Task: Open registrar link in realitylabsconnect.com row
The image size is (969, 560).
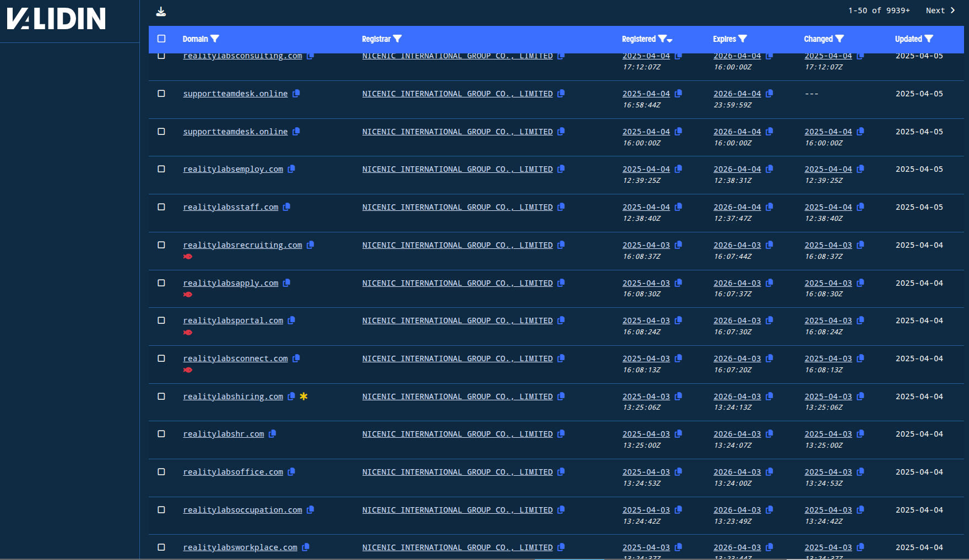Action: point(457,358)
